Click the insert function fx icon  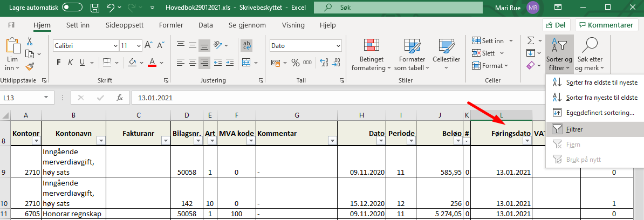120,98
